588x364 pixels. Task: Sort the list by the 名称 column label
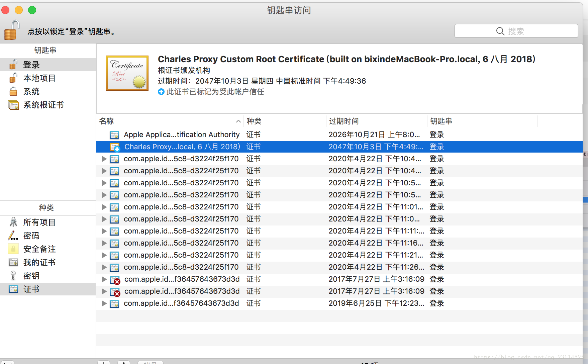click(x=106, y=121)
